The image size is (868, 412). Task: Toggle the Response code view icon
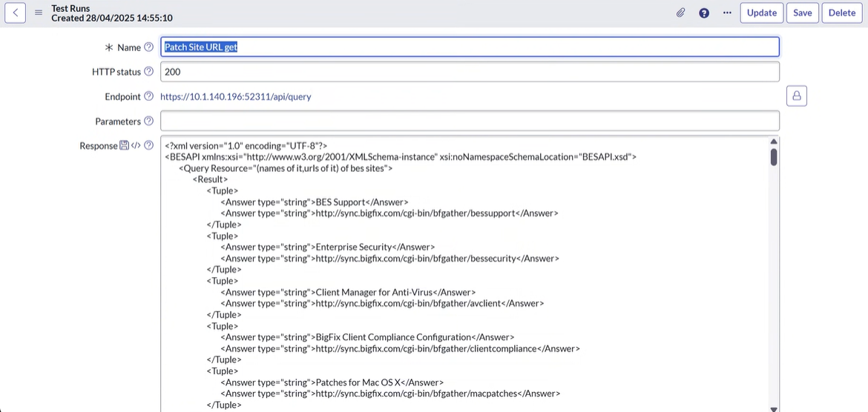136,145
